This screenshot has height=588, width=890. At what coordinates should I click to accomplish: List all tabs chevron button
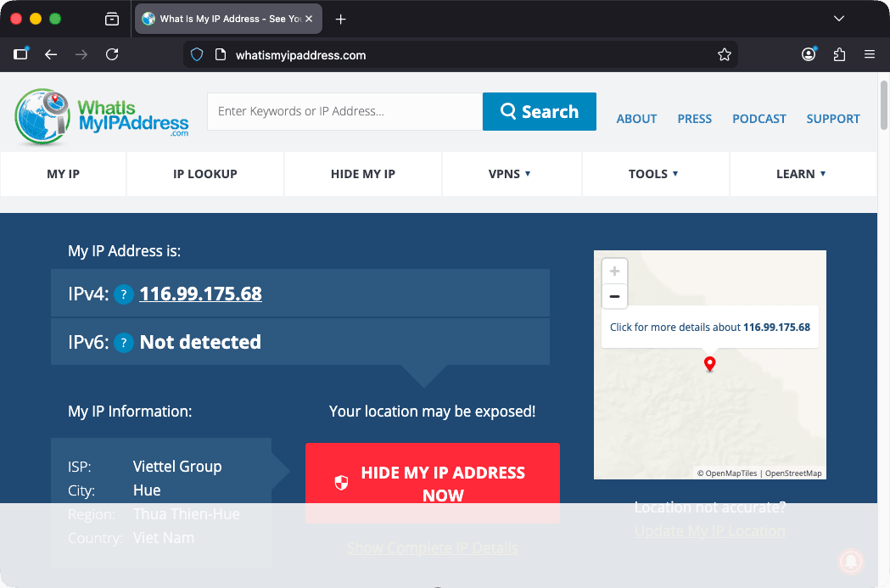coord(839,19)
